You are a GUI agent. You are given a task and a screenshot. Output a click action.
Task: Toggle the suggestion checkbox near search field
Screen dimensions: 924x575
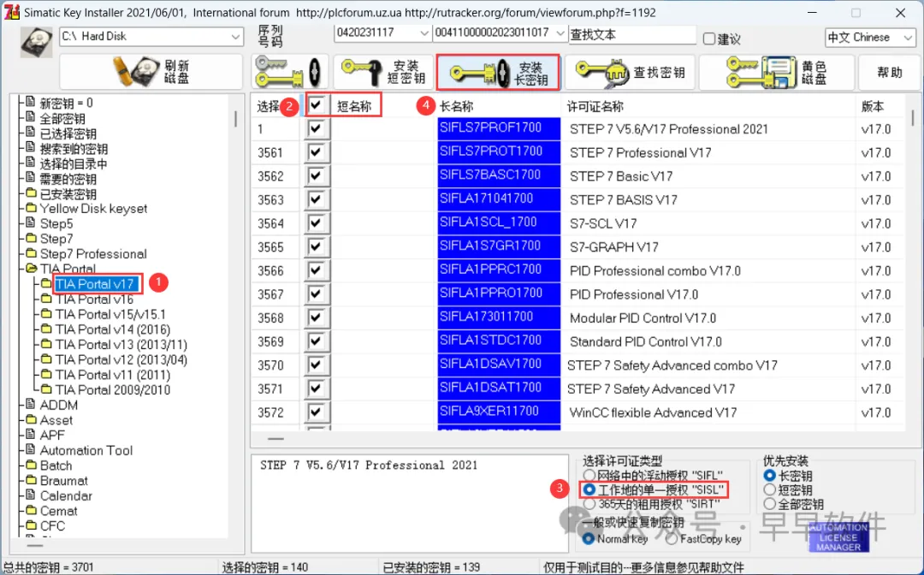click(709, 39)
